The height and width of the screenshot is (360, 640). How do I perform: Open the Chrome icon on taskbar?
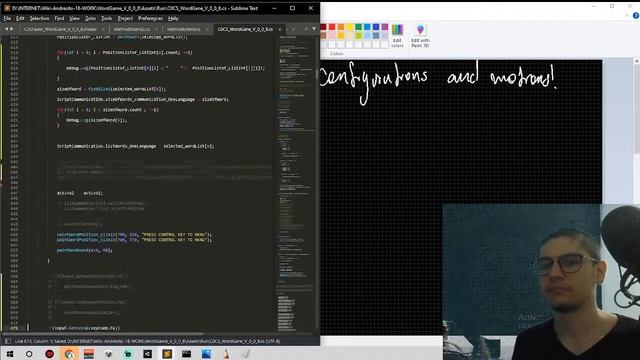coord(69,354)
